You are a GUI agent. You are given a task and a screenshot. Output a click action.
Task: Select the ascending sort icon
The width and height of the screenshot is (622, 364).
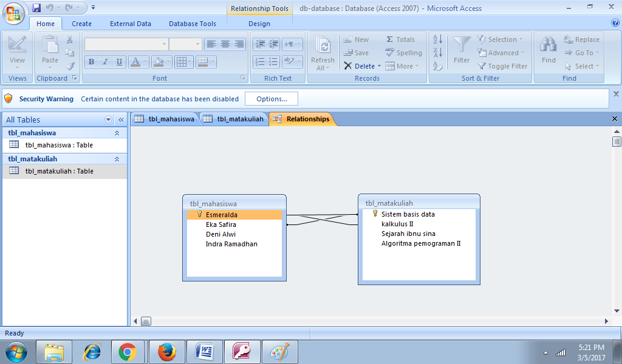click(438, 38)
